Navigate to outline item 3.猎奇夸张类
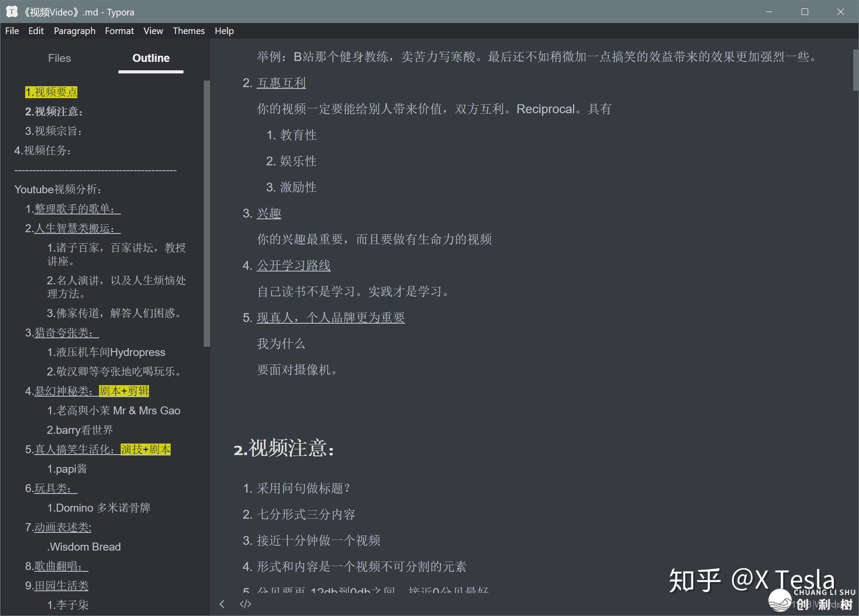859x616 pixels. [x=62, y=333]
